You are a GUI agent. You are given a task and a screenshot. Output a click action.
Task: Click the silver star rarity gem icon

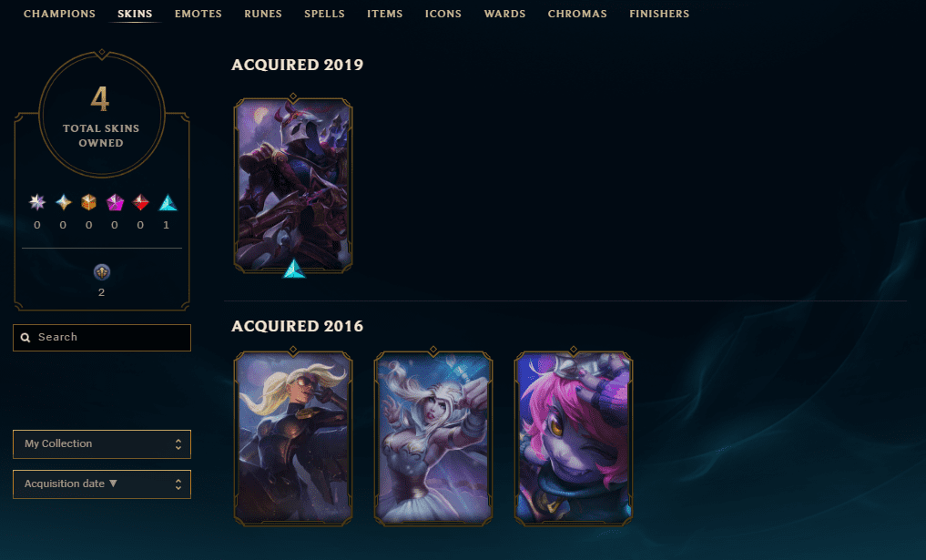tap(37, 203)
